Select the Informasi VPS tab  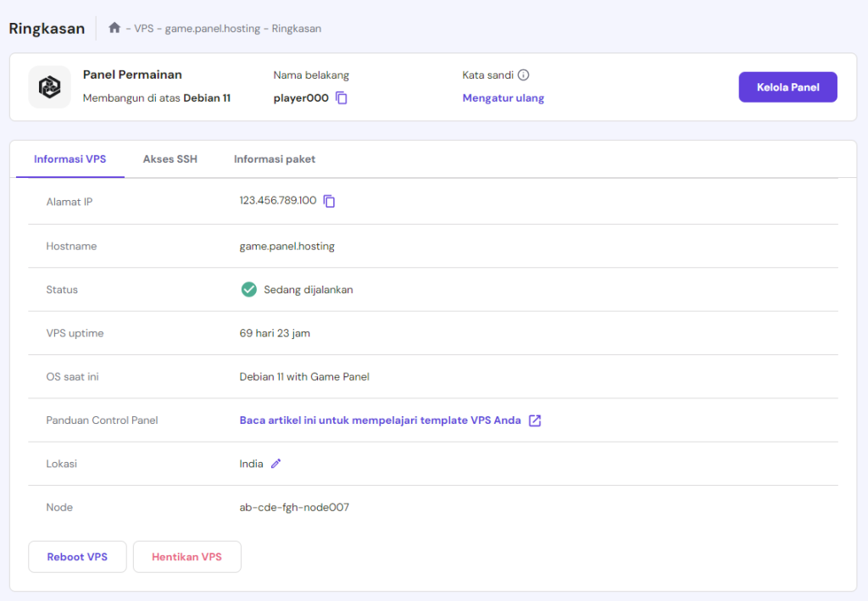click(70, 159)
